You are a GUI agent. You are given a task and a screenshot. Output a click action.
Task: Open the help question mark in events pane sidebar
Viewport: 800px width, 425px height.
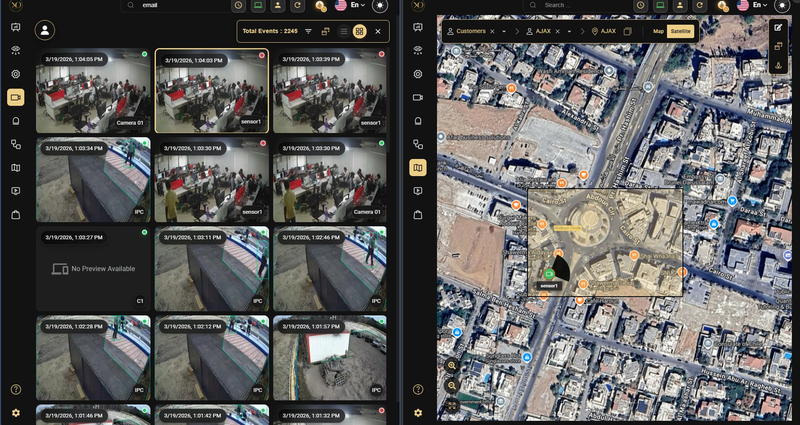16,389
